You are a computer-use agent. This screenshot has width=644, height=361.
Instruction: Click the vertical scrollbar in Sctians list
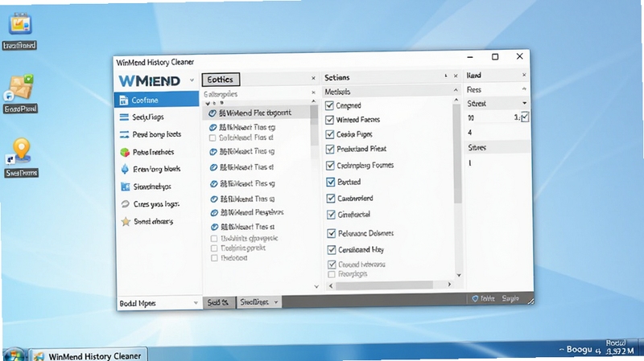tap(457, 154)
